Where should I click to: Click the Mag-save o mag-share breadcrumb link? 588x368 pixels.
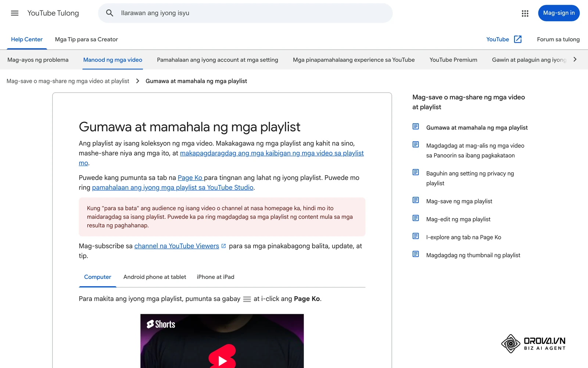pos(68,81)
